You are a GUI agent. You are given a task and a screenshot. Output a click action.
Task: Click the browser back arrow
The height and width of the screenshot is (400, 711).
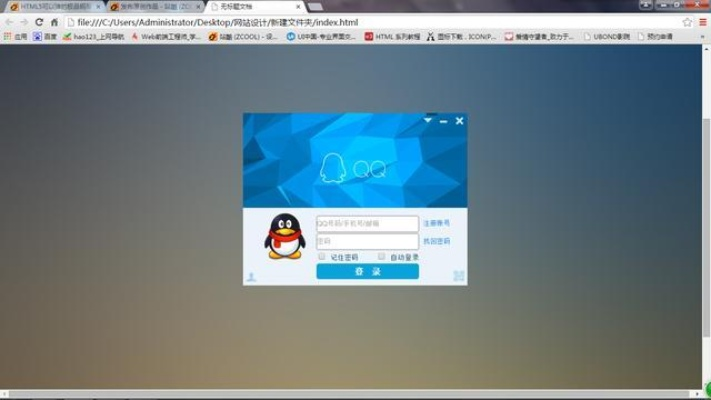click(9, 21)
